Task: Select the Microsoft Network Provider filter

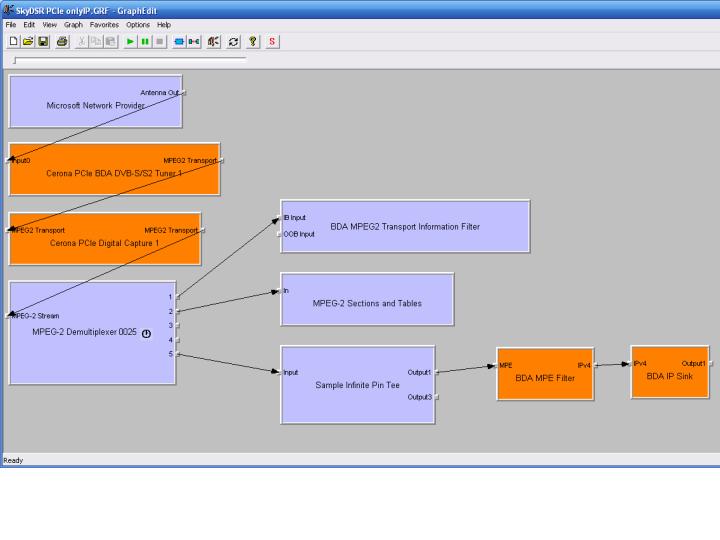Action: click(96, 101)
